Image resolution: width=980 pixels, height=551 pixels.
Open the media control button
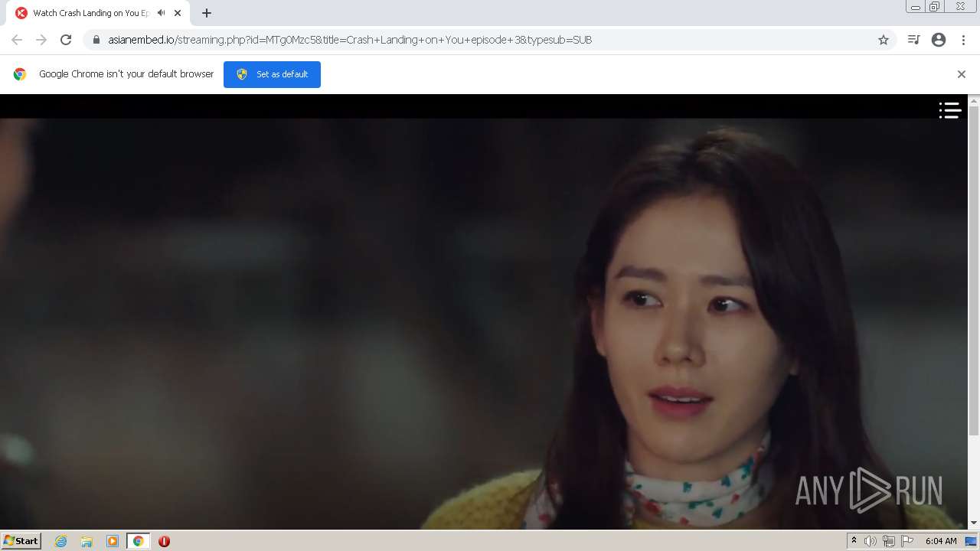913,40
